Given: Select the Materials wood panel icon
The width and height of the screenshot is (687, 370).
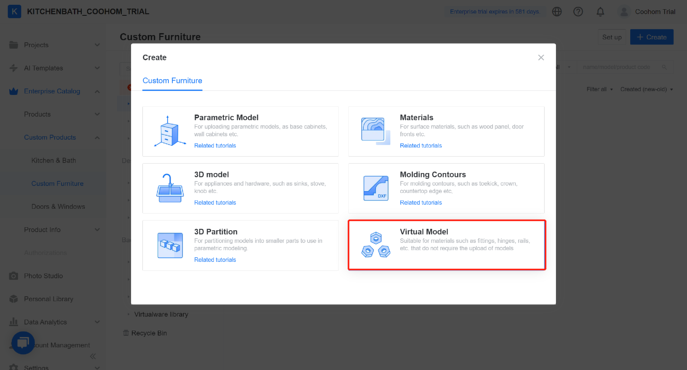Looking at the screenshot, I should coord(375,131).
